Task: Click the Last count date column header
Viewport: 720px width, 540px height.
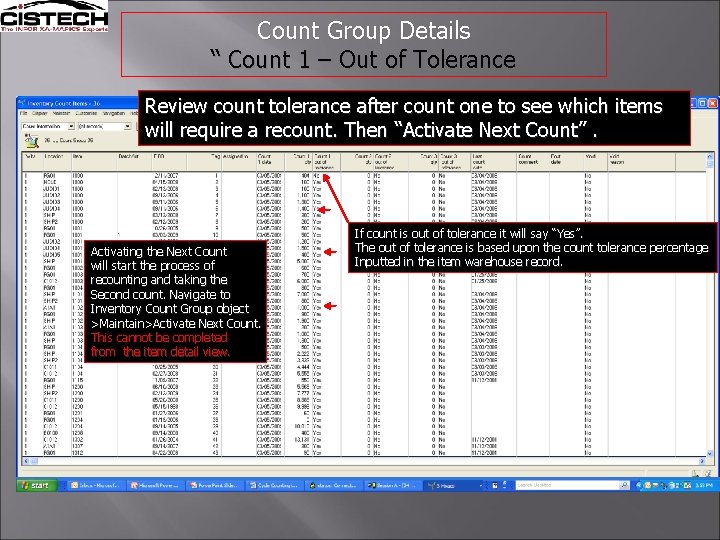Action: tap(494, 162)
